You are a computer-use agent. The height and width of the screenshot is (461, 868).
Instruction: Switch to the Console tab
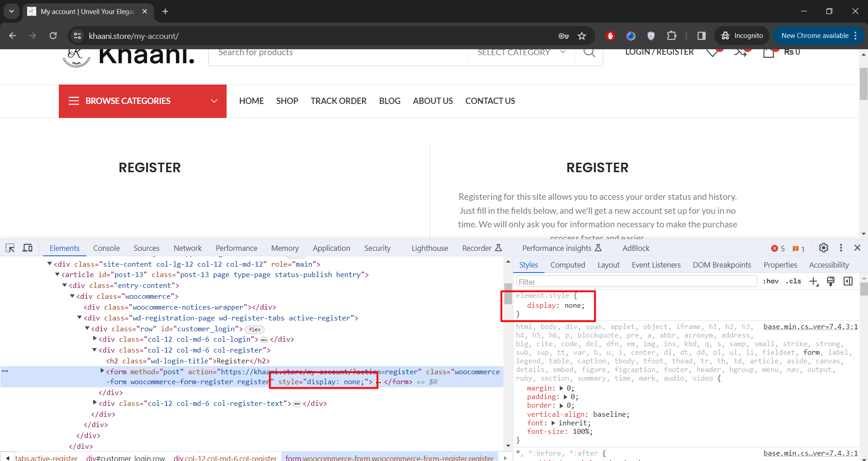106,248
